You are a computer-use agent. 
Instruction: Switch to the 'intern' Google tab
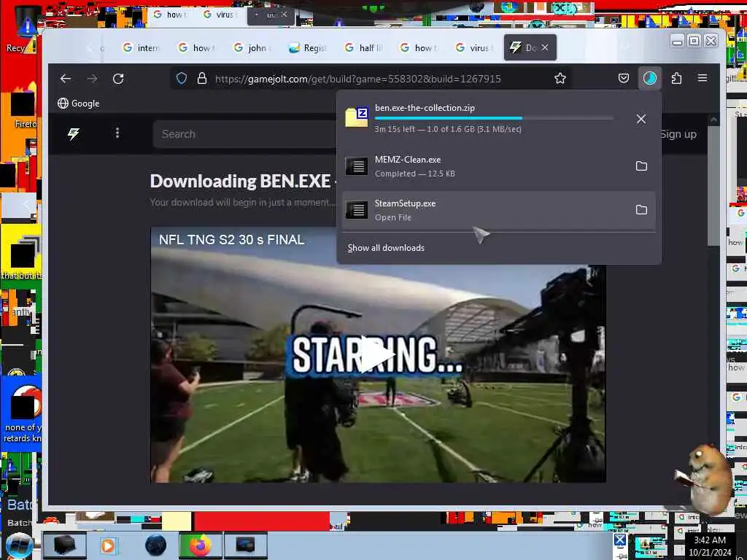tap(141, 47)
